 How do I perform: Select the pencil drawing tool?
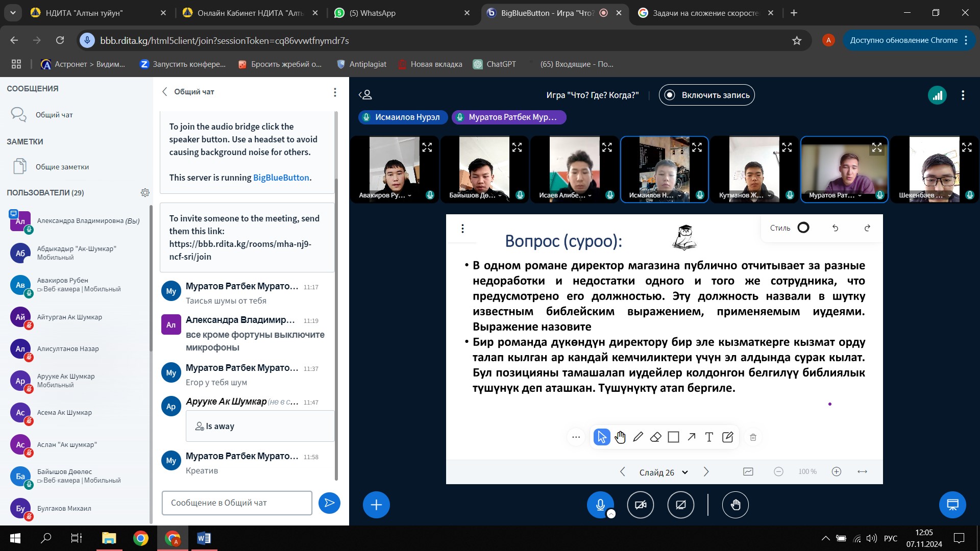[x=638, y=437]
